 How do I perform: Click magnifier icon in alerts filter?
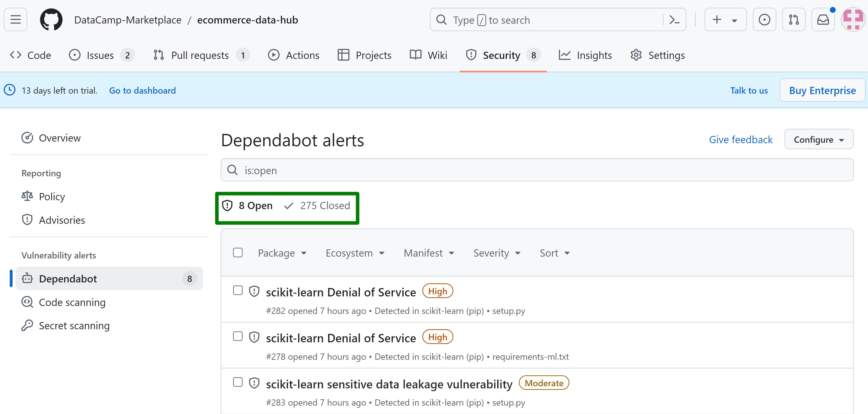pyautogui.click(x=233, y=170)
